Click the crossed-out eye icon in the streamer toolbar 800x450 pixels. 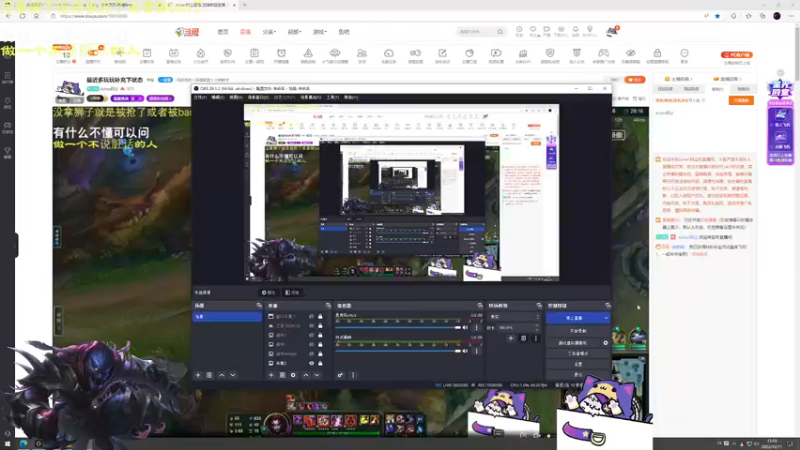(631, 53)
